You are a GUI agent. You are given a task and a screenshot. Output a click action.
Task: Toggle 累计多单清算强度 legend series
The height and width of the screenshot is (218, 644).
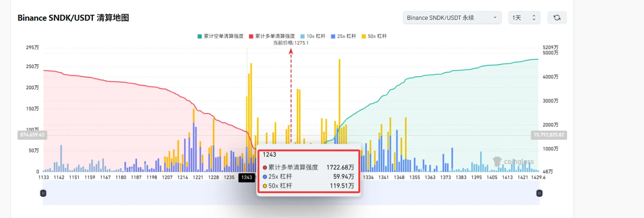click(x=272, y=36)
